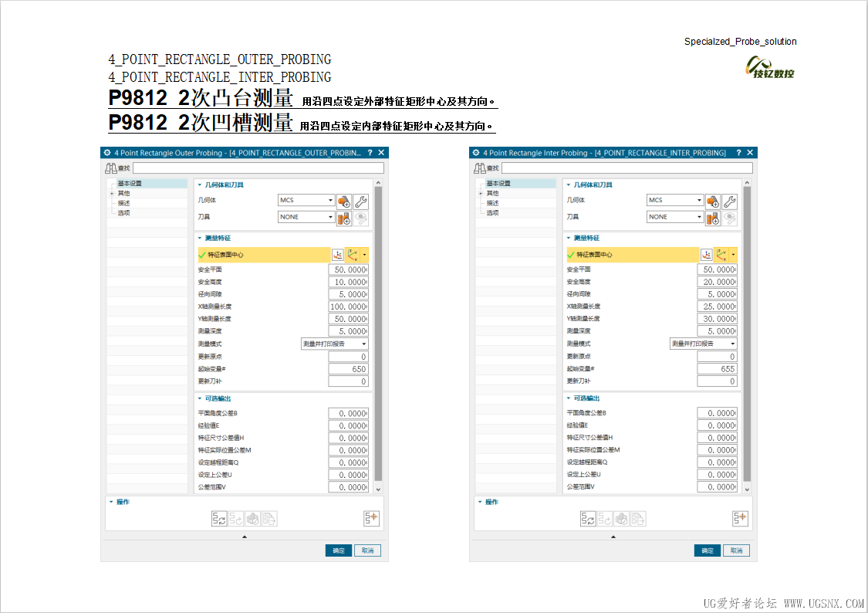868x613 pixels.
Task: Collapse the 测量特征 section in Outer Probing dialog
Action: 200,238
